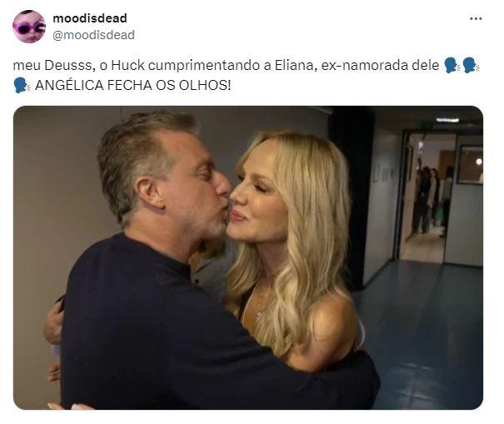
Task: Click the second speaking-head emoji on the first line
Action: point(472,65)
